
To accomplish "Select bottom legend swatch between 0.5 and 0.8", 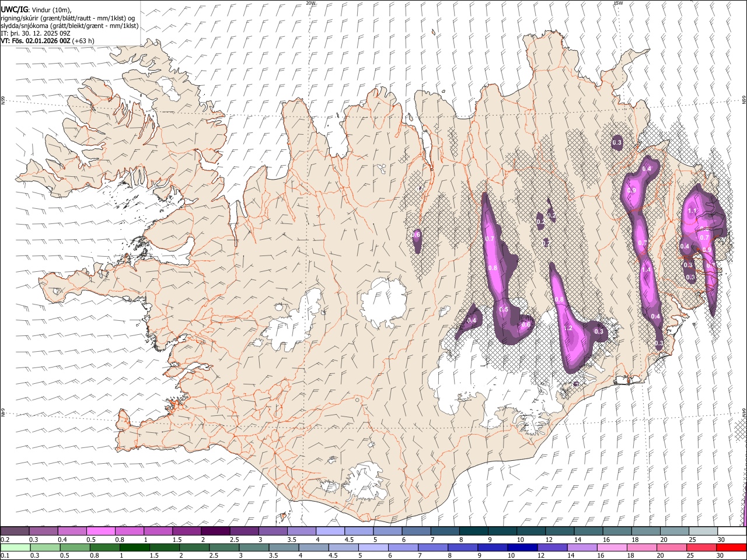I will [x=74, y=548].
